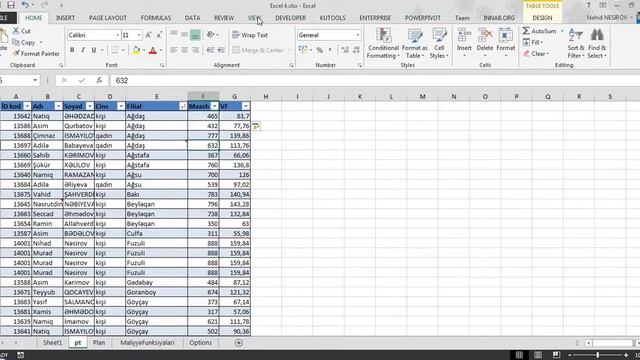
Task: Click the Merge & Center button
Action: (258, 50)
